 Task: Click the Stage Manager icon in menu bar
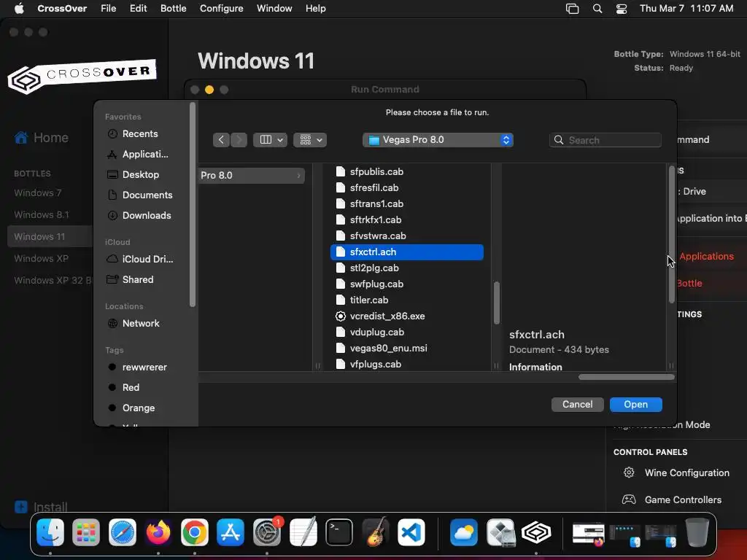pyautogui.click(x=572, y=9)
